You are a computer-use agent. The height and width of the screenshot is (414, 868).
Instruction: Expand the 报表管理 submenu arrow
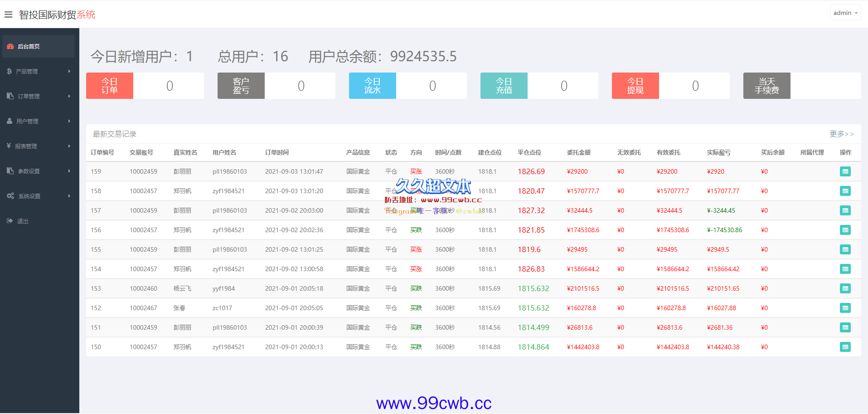click(69, 146)
